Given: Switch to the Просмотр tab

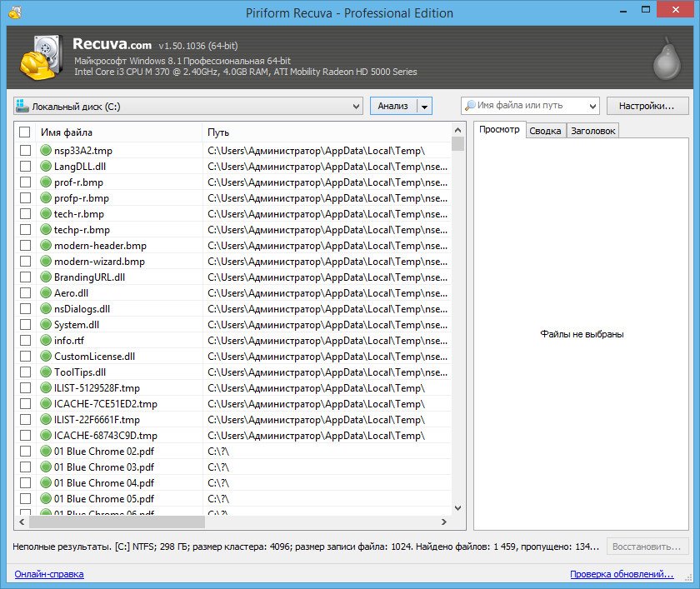Looking at the screenshot, I should [499, 129].
